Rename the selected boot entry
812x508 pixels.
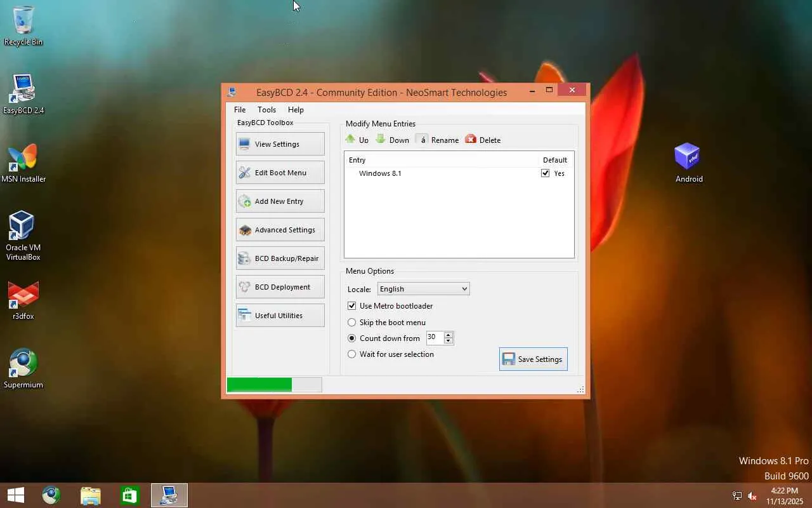[x=437, y=140]
